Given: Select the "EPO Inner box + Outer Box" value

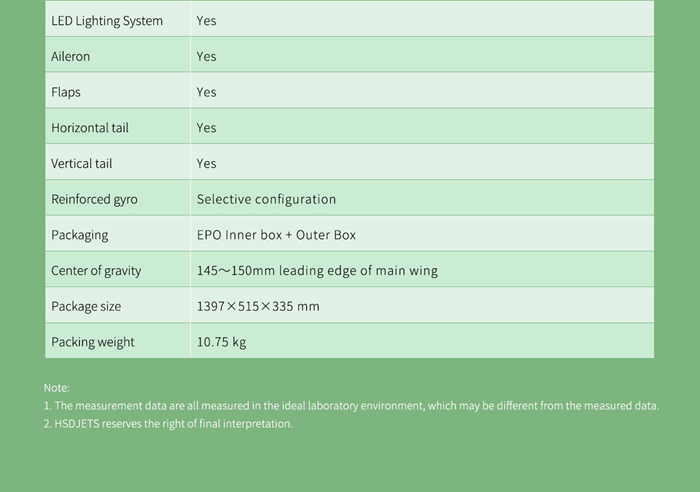Looking at the screenshot, I should (276, 235).
